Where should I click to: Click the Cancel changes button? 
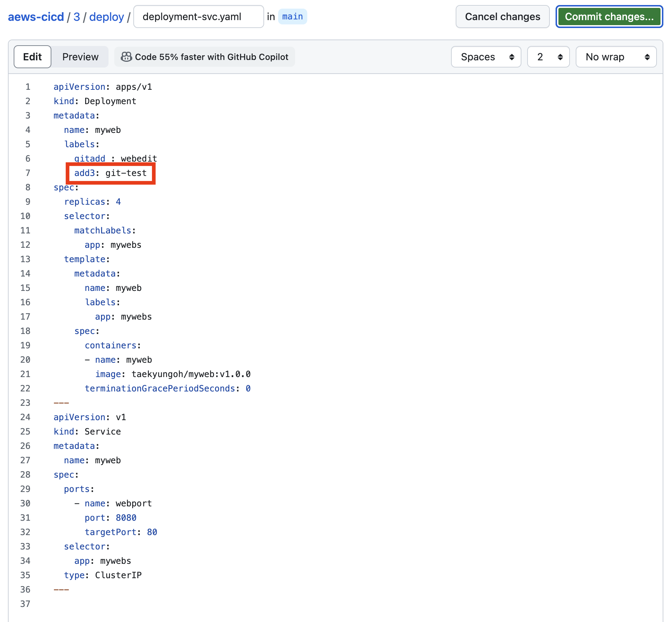(502, 17)
